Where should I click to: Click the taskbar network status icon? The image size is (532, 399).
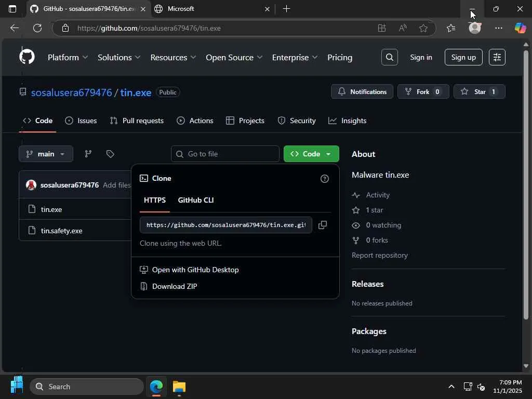468,387
